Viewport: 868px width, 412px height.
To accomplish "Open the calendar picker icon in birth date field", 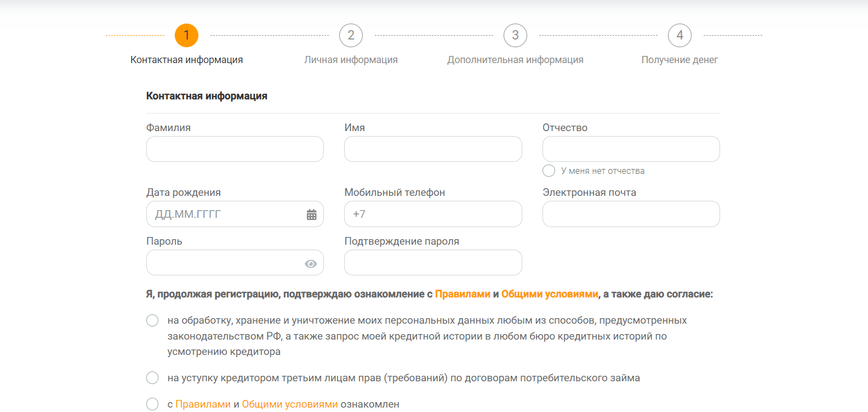I will [x=311, y=215].
